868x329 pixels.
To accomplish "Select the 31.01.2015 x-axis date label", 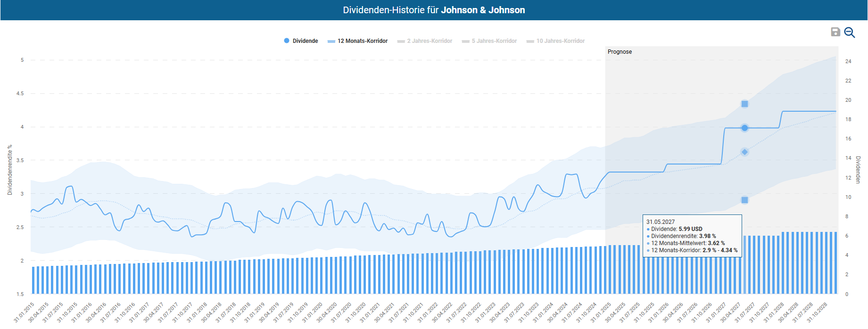I will point(25,312).
